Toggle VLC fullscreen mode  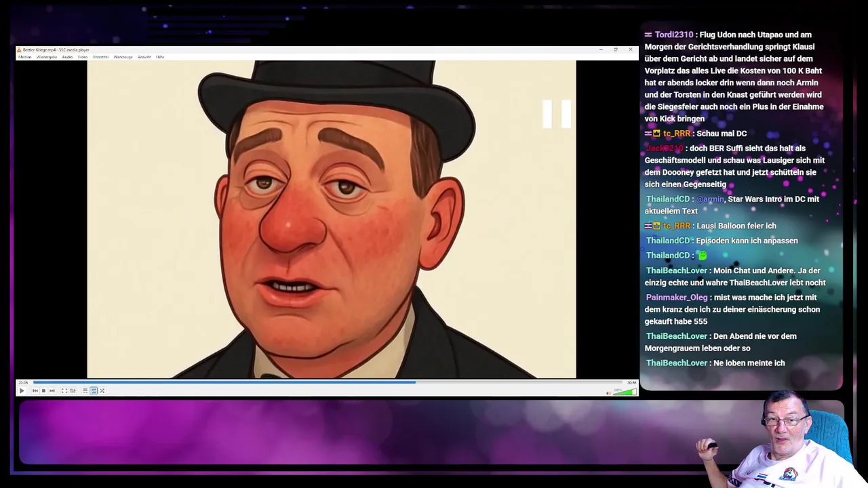64,390
